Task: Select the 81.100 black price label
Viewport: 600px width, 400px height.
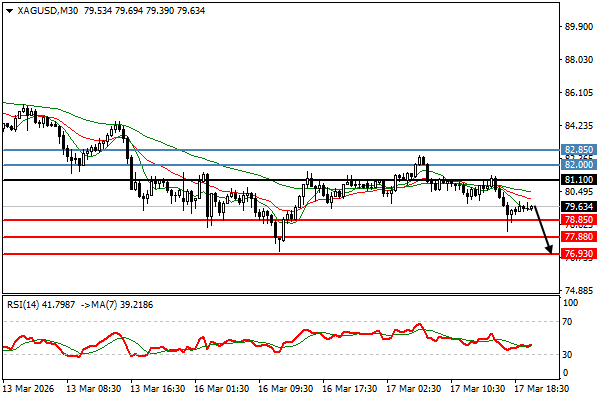Action: pyautogui.click(x=579, y=180)
